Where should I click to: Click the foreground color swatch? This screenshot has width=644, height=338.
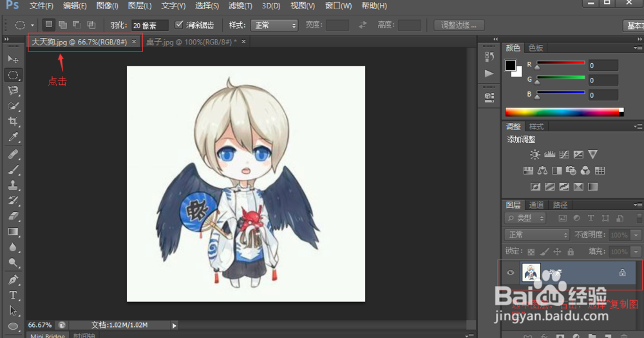click(x=511, y=65)
